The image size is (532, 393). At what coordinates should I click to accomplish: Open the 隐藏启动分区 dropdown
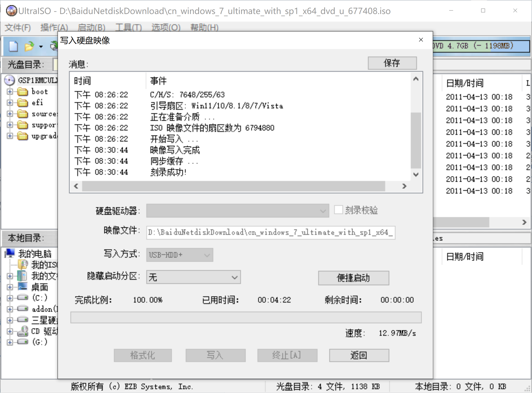pos(193,277)
